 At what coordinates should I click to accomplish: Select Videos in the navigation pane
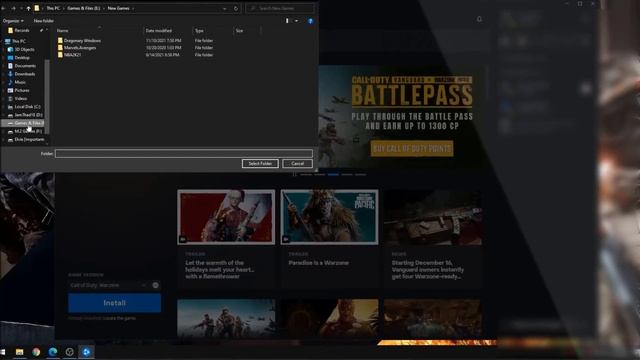pyautogui.click(x=21, y=98)
